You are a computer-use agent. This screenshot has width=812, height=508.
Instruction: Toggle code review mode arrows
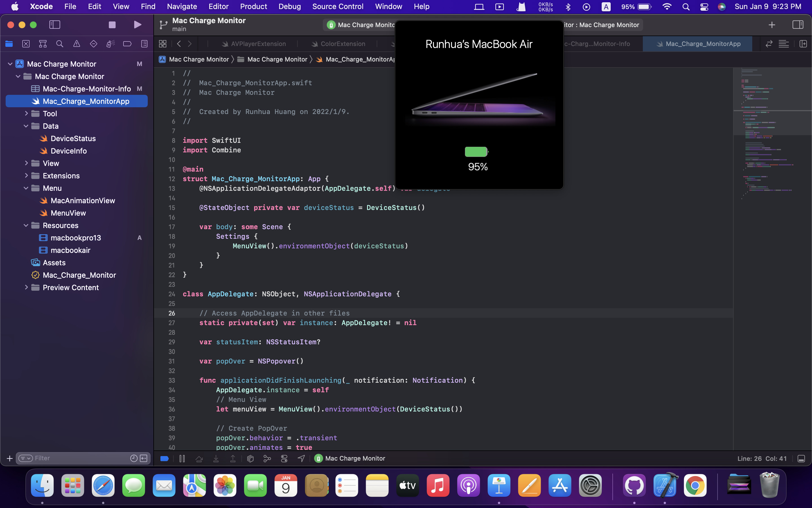click(x=769, y=44)
